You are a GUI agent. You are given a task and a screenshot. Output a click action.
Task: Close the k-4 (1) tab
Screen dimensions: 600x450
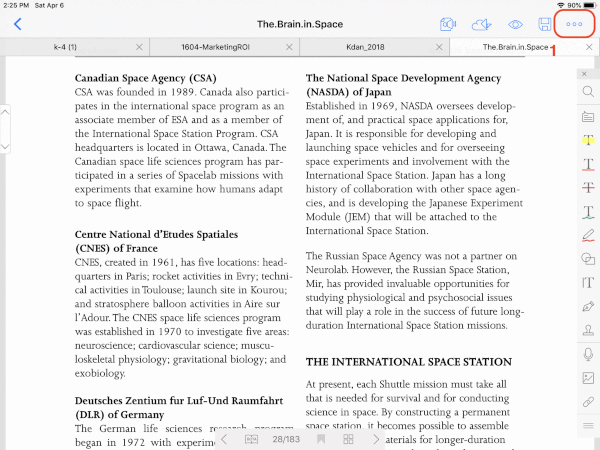tap(139, 47)
